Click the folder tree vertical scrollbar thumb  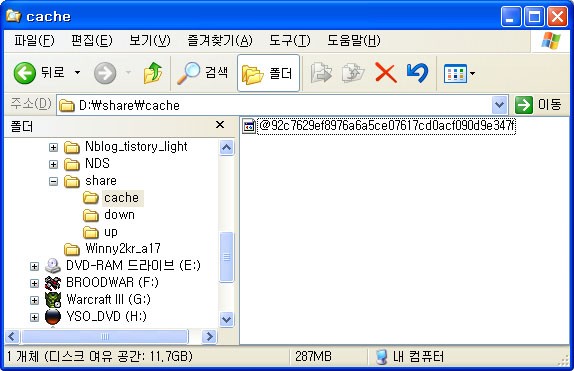tap(227, 257)
